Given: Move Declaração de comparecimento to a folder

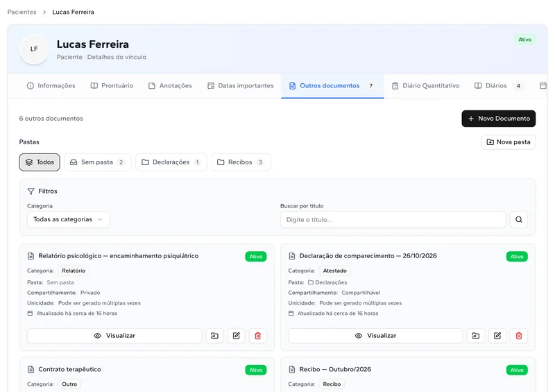Looking at the screenshot, I should 476,336.
